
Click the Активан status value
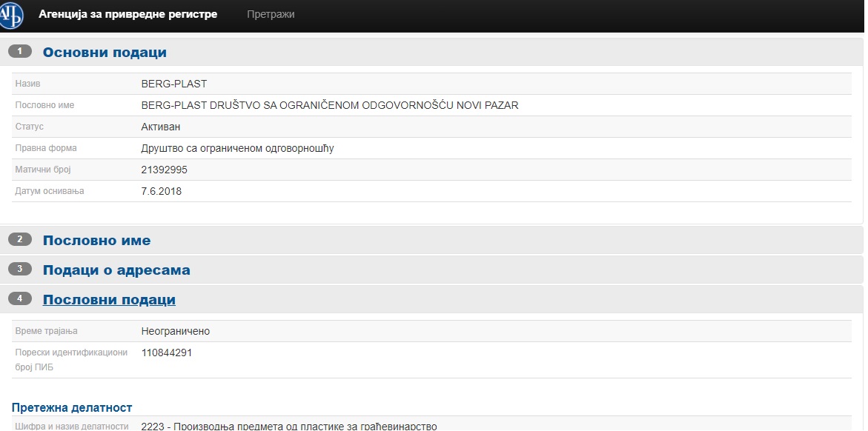click(161, 127)
